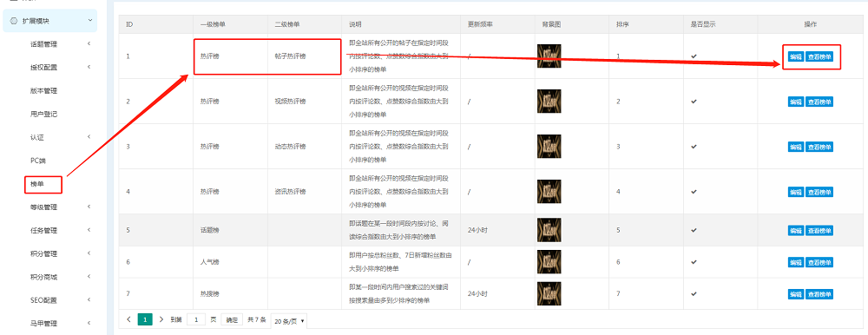Open background thumbnail for 话题榜 row
Viewport: 868px width, 335px height.
(549, 230)
